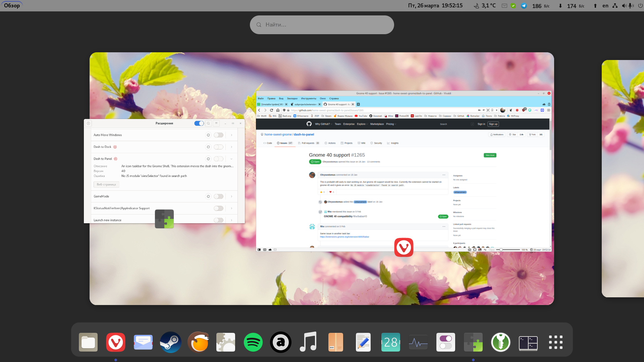Click Sign up button on GitHub

point(493,124)
